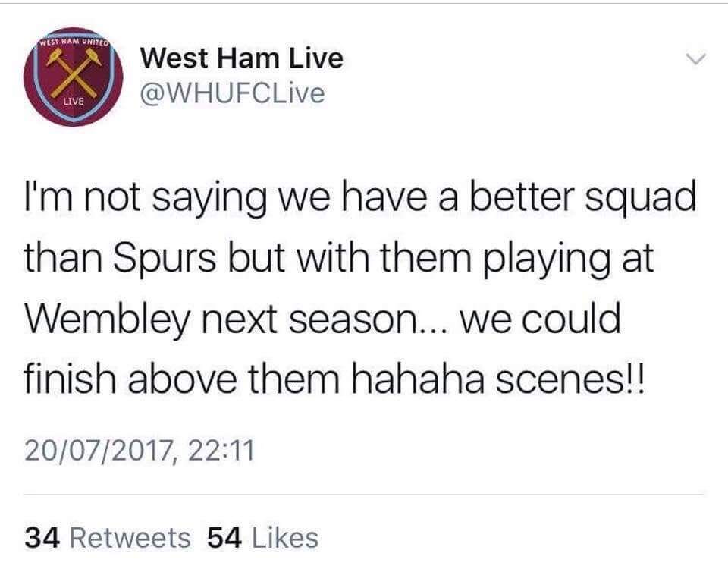Tap the word hahaha in tweet
Screen dimensions: 728x566
pos(418,379)
